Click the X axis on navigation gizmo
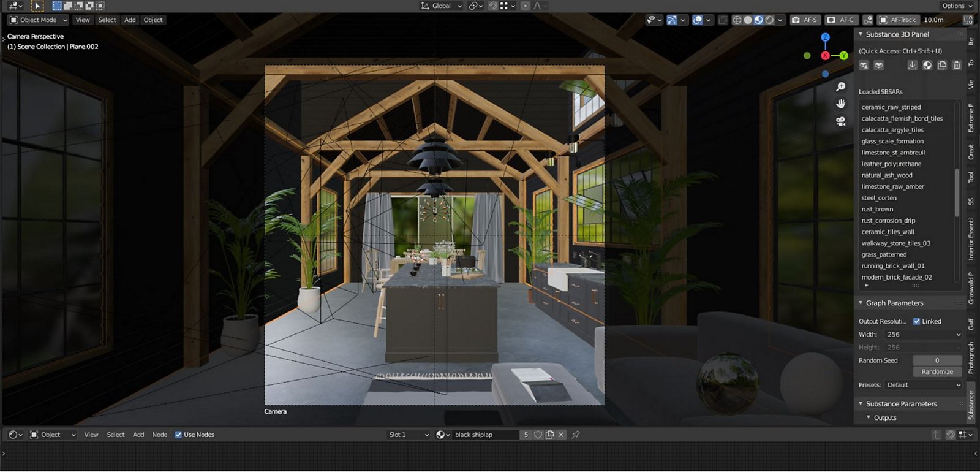The height and width of the screenshot is (472, 980). (825, 56)
